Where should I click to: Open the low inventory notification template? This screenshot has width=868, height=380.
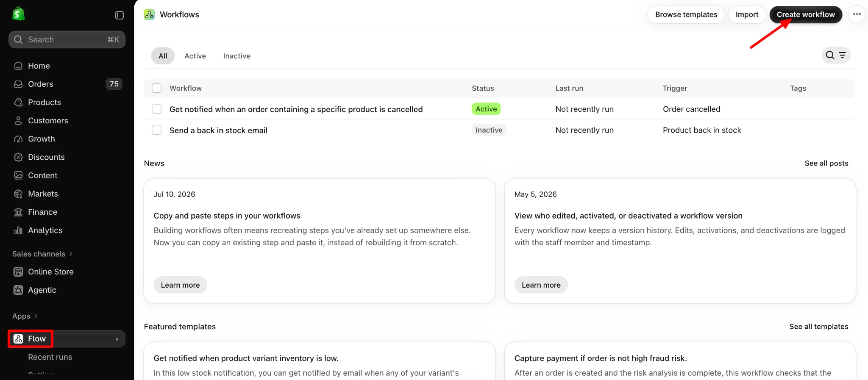(x=246, y=358)
